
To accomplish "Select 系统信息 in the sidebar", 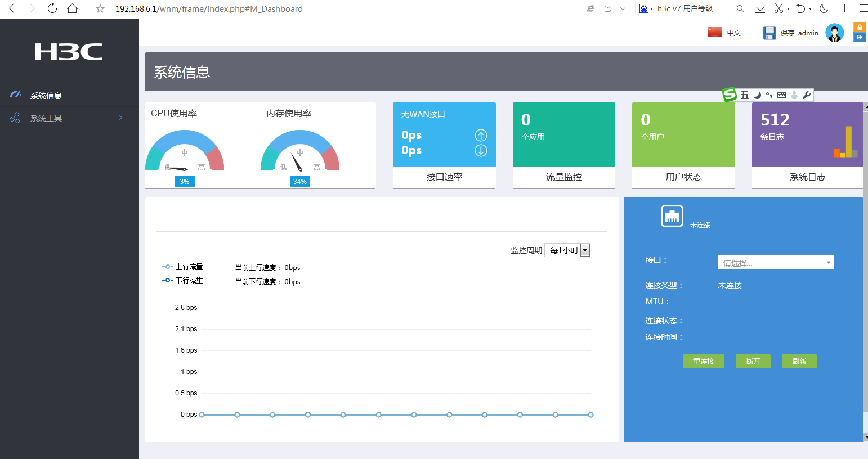I will [x=46, y=96].
